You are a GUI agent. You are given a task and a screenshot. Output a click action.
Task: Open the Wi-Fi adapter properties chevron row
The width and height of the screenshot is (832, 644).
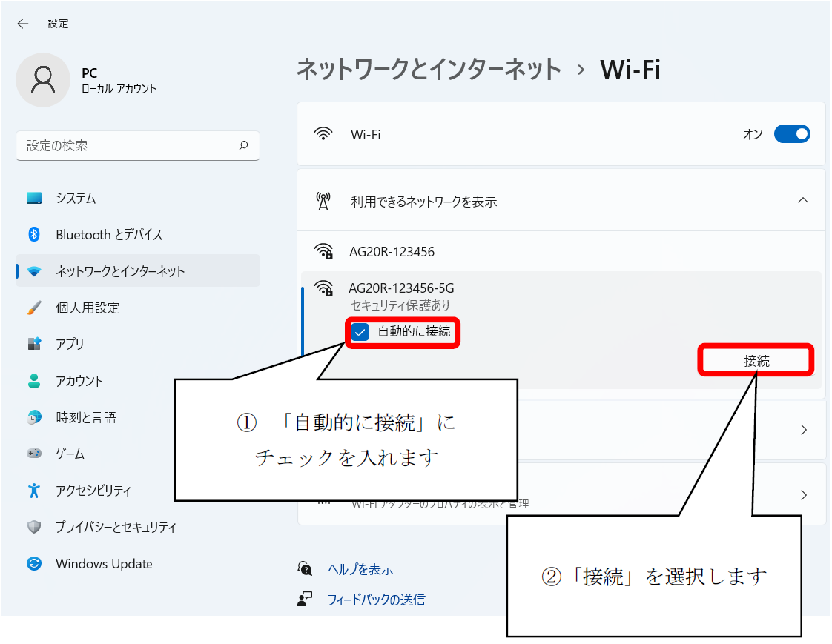coord(804,494)
